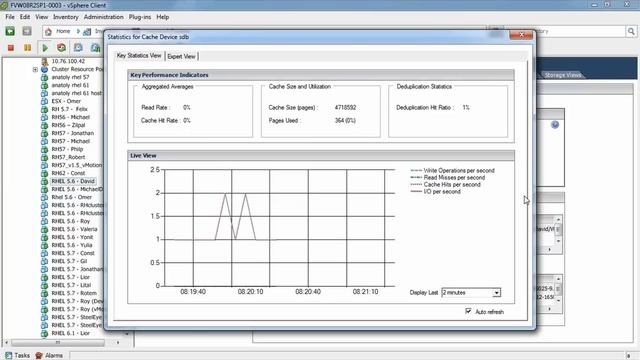640x360 pixels.
Task: Switch to the Expert View tab
Action: 181,56
